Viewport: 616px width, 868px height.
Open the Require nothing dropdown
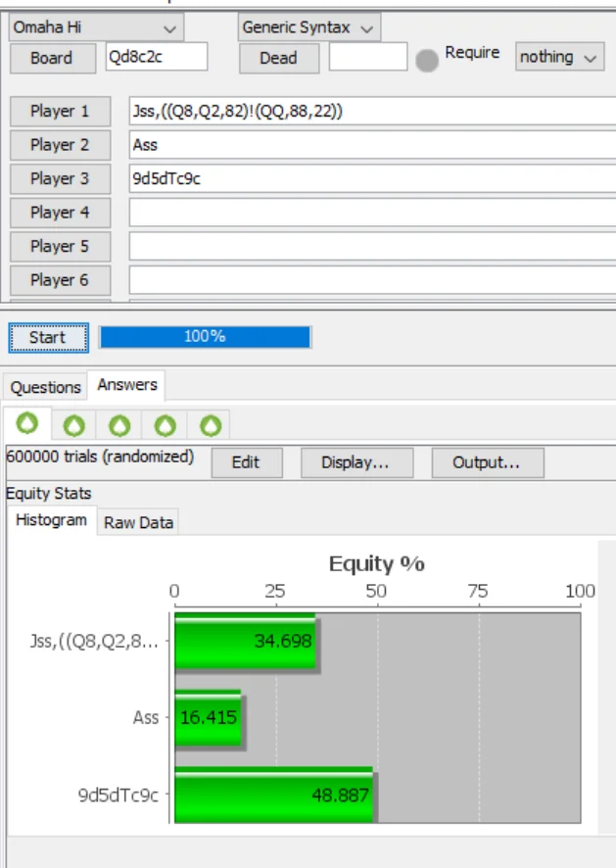(560, 57)
